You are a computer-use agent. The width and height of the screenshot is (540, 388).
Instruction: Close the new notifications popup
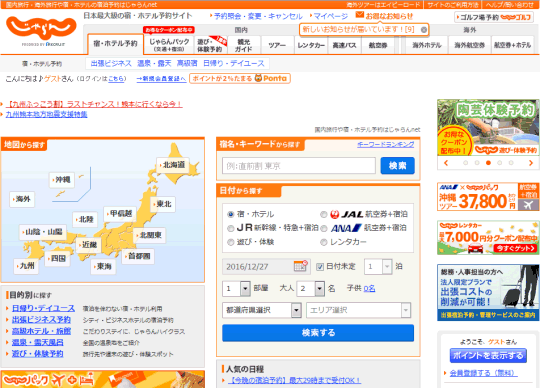tap(424, 30)
